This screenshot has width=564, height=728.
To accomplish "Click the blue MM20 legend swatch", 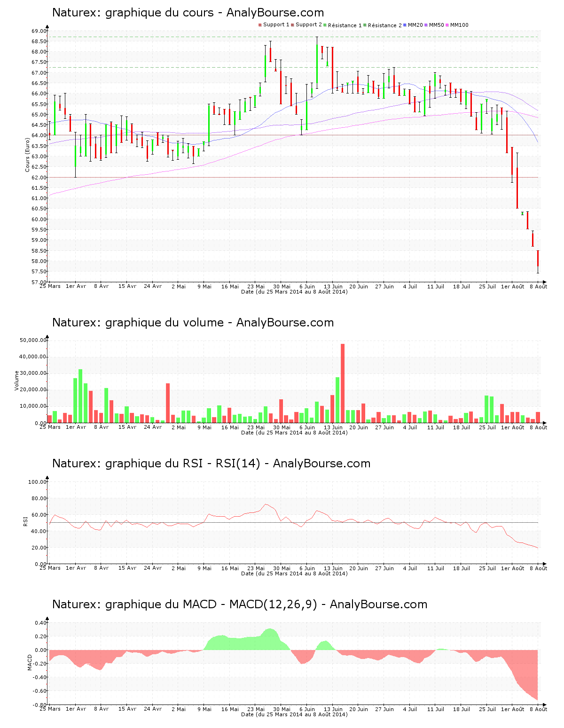I will click(x=405, y=25).
